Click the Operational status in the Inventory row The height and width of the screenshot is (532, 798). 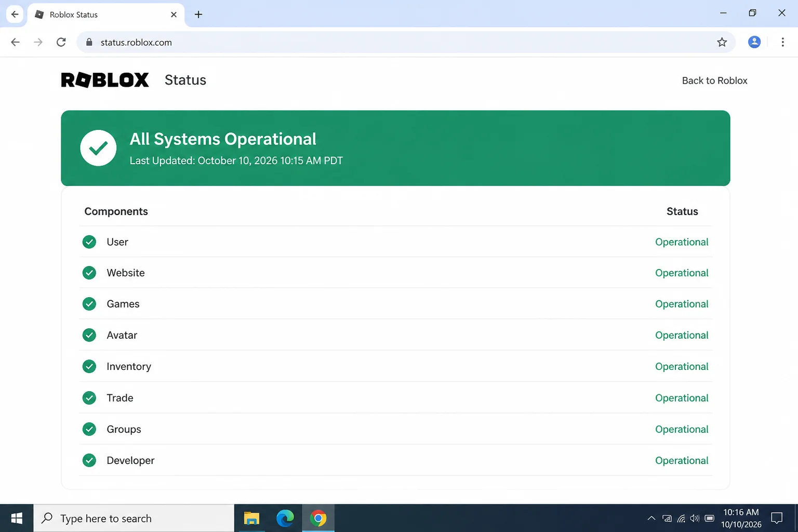tap(682, 366)
